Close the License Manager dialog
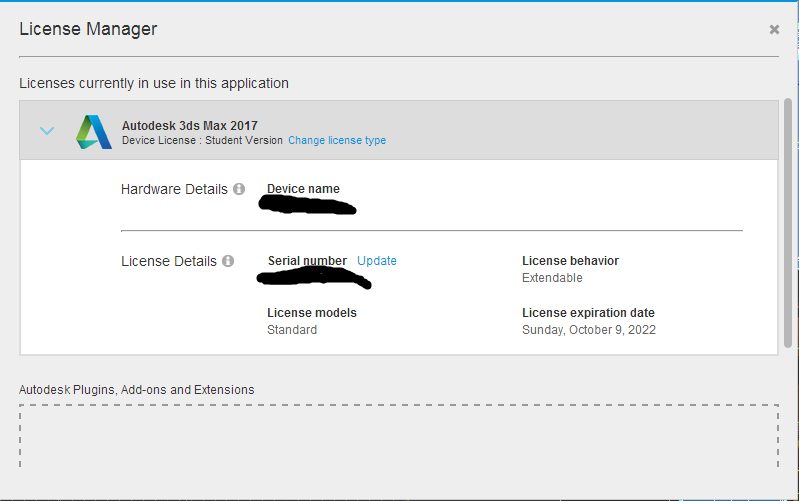Image resolution: width=799 pixels, height=501 pixels. tap(774, 30)
